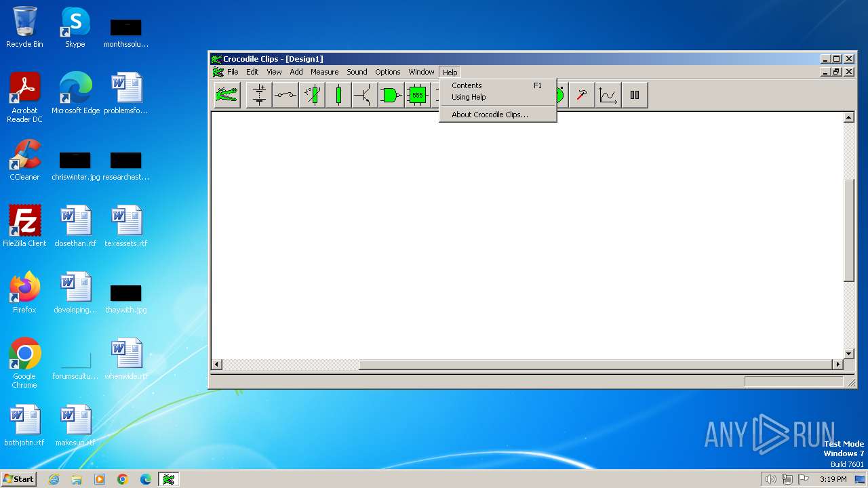
Task: Open Chrome from taskbar
Action: [x=123, y=479]
